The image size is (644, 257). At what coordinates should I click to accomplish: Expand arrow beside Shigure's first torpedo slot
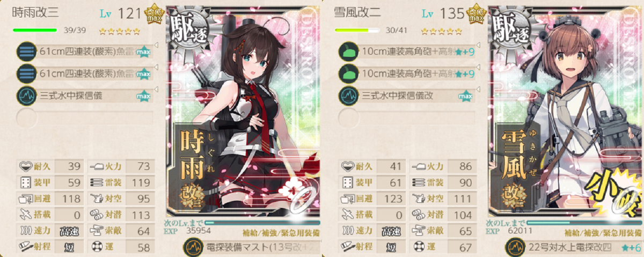tap(156, 46)
